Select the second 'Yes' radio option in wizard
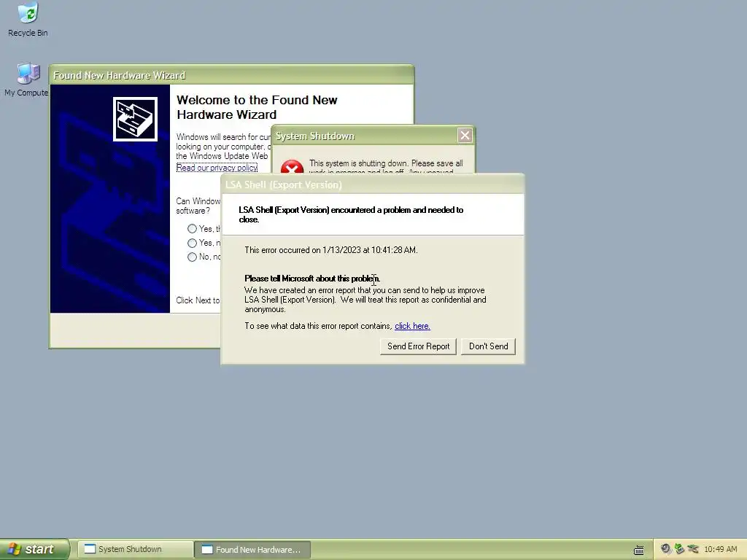 coord(192,243)
